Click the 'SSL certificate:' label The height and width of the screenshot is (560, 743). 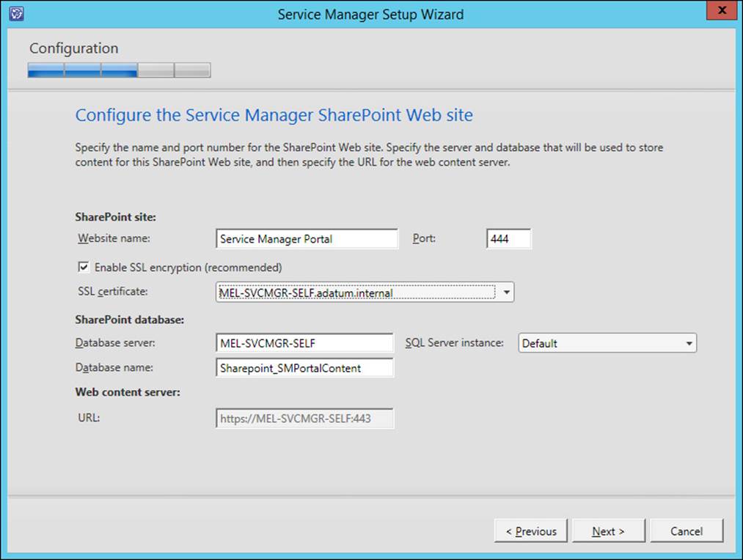(x=113, y=292)
